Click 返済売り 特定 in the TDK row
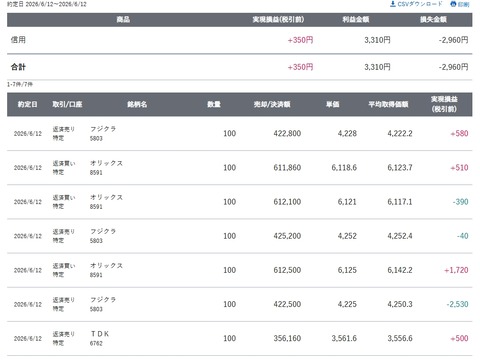The image size is (480, 361). [64, 338]
